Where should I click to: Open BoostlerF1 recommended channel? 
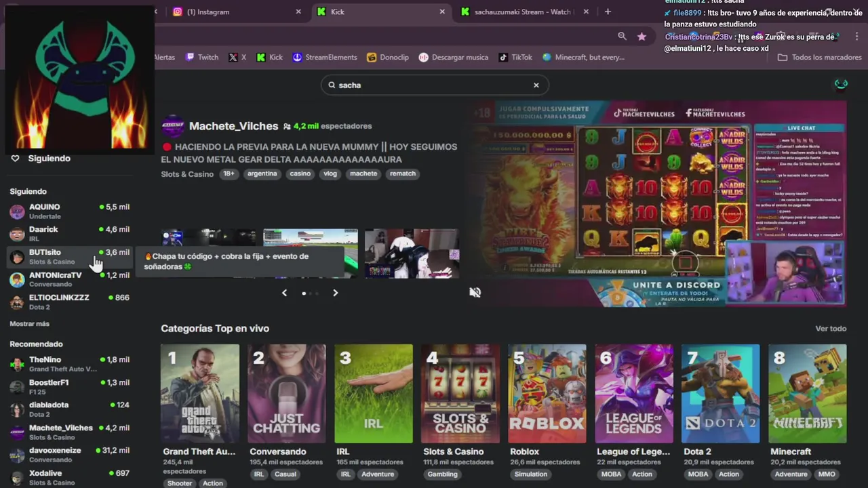70,387
